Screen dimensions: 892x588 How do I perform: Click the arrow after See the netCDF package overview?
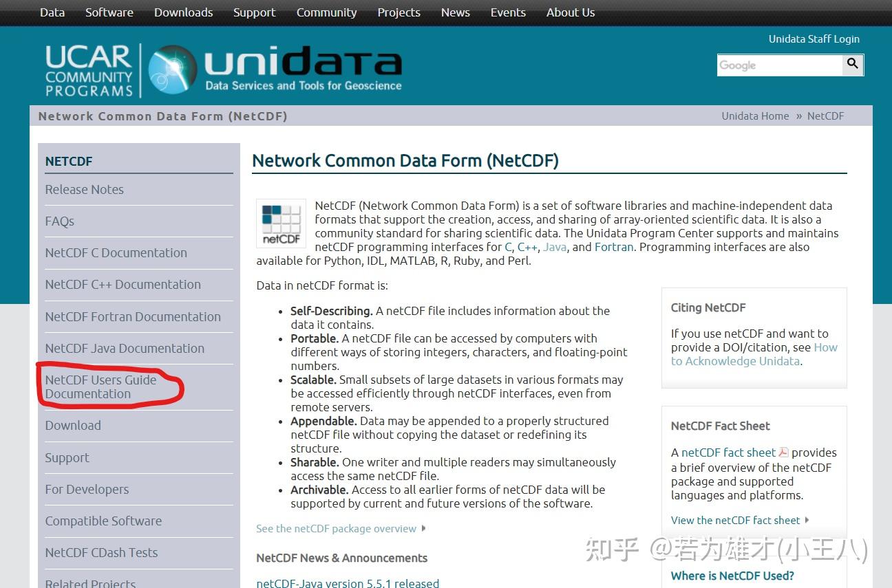tap(423, 529)
